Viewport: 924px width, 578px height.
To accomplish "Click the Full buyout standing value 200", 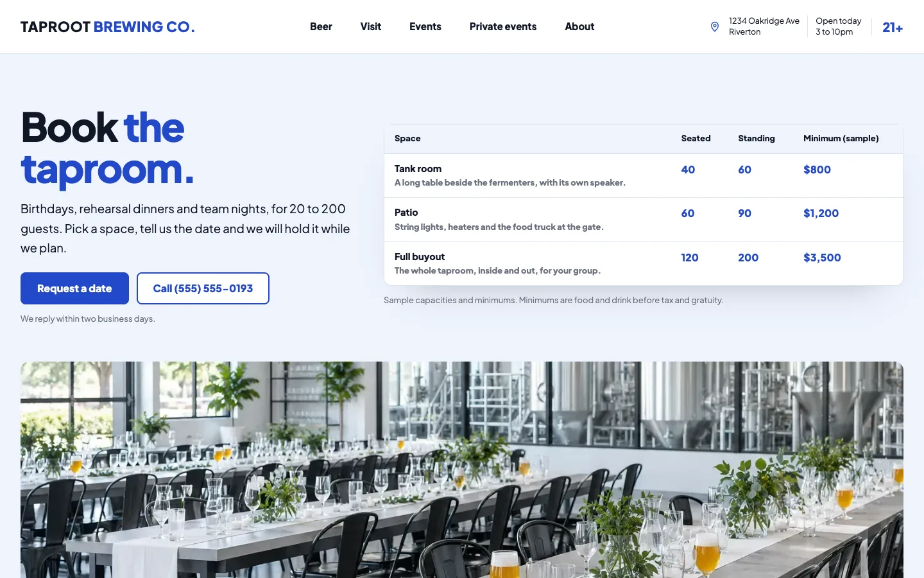I will (748, 258).
